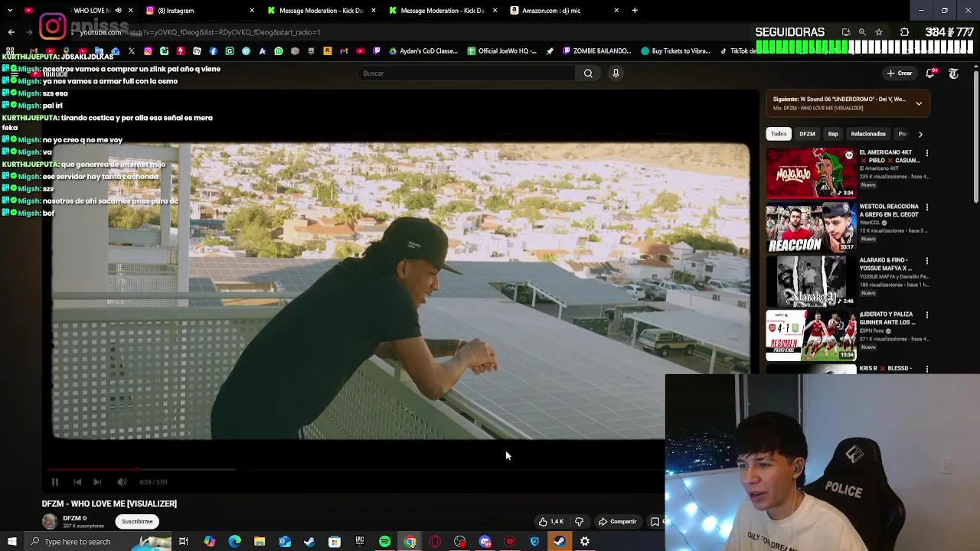This screenshot has height=551, width=980.
Task: Select the Todos filter chip
Action: 779,134
